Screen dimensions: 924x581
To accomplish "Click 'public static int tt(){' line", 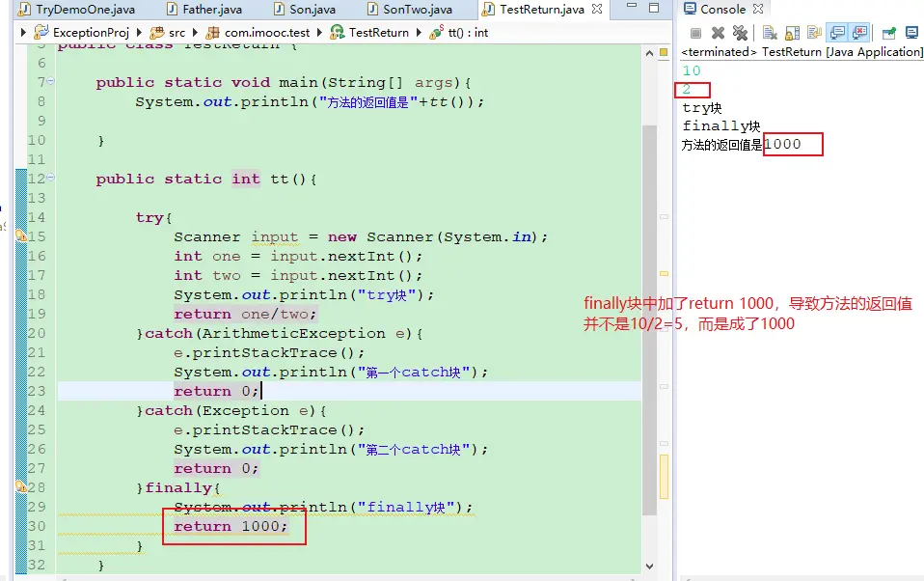I will tap(206, 179).
